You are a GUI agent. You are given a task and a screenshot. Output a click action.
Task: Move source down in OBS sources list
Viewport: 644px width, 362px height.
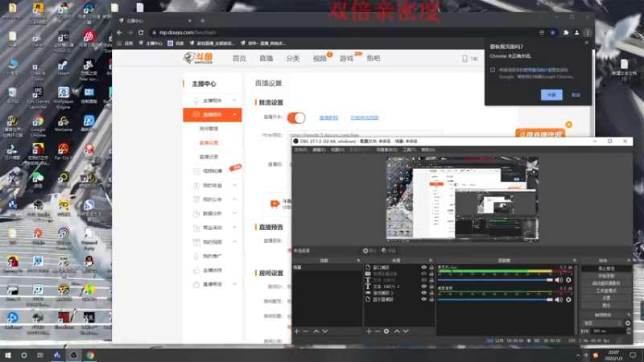point(406,331)
